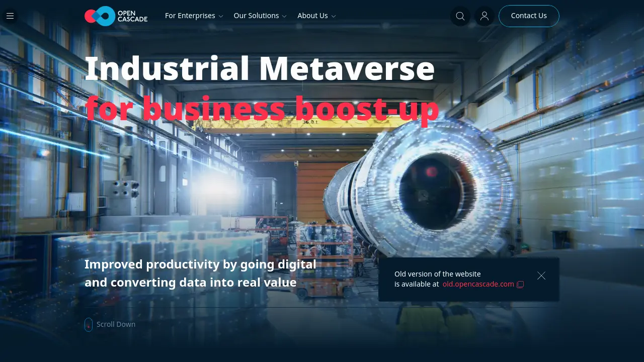Image resolution: width=644 pixels, height=362 pixels.
Task: Expand the Our Solutions menu
Action: [260, 16]
